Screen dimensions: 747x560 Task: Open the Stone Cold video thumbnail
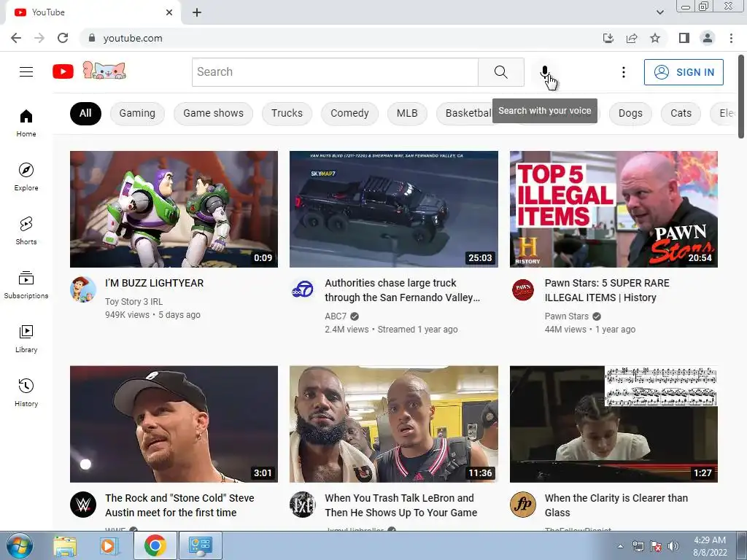click(174, 424)
